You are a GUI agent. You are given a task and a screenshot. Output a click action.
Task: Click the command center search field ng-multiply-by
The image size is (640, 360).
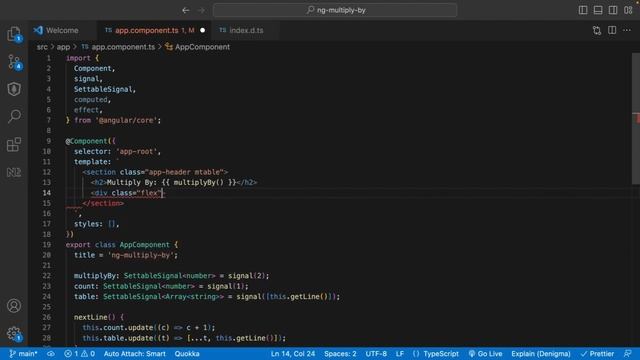coord(335,10)
